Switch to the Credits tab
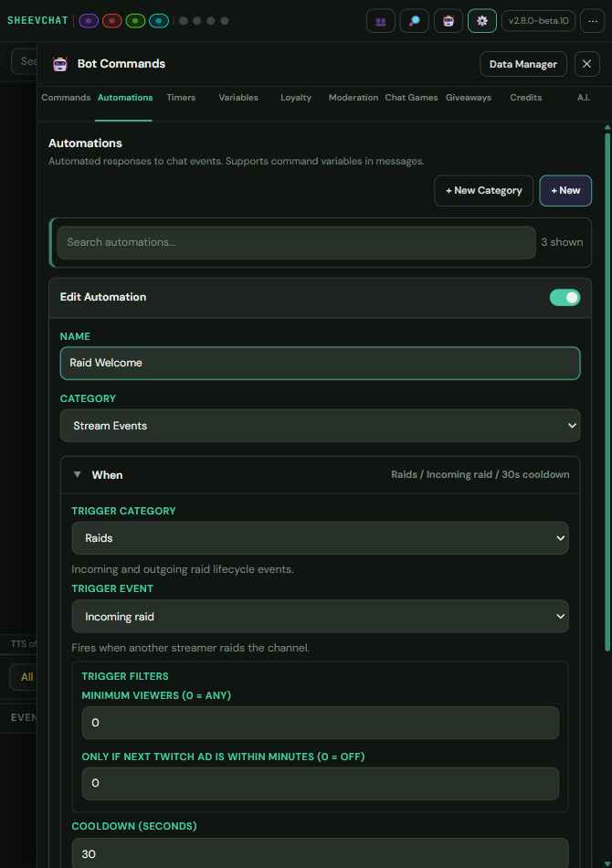612x868 pixels. (x=525, y=98)
